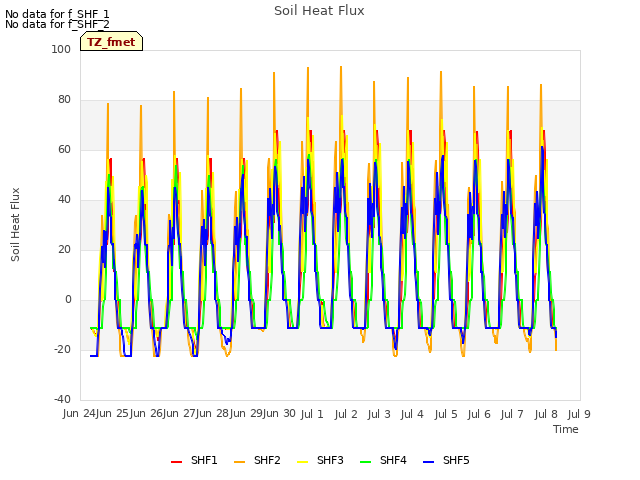Click the 'Jun 30' x-axis date label
The image size is (640, 480).
coord(279,413)
